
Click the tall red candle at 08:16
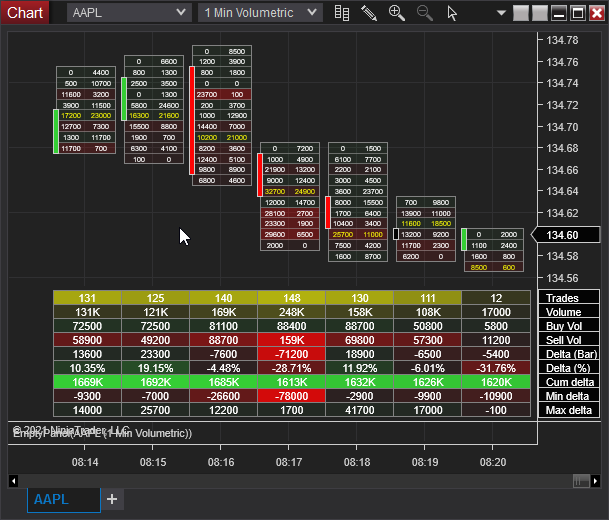[192, 120]
